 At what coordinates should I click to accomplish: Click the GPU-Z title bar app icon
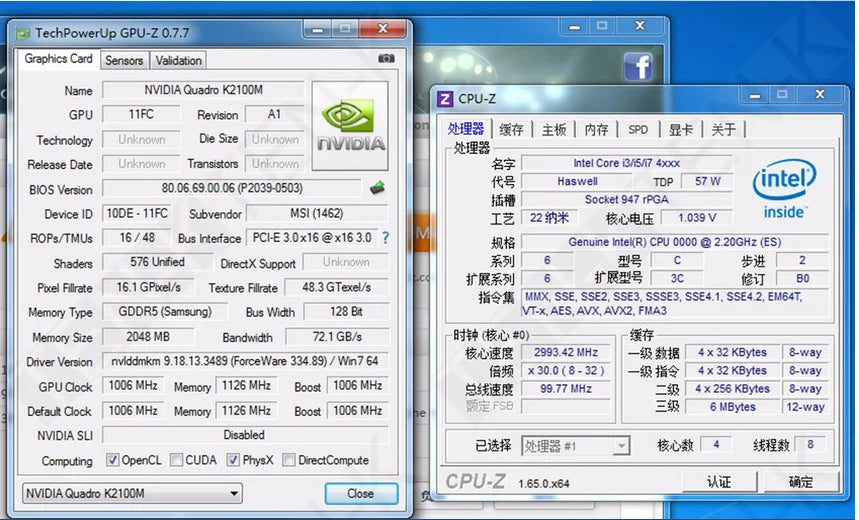point(22,34)
